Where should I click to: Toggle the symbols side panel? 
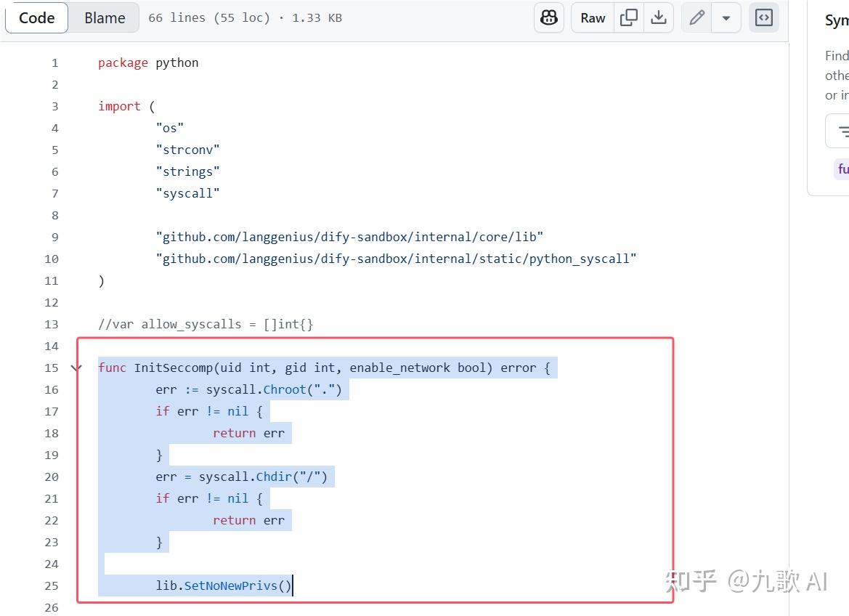click(763, 17)
